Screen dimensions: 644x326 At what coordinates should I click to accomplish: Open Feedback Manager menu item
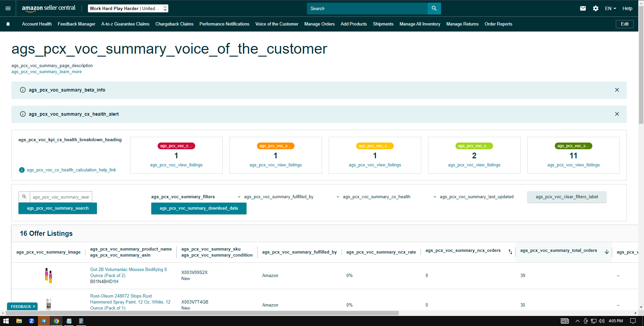click(x=76, y=24)
